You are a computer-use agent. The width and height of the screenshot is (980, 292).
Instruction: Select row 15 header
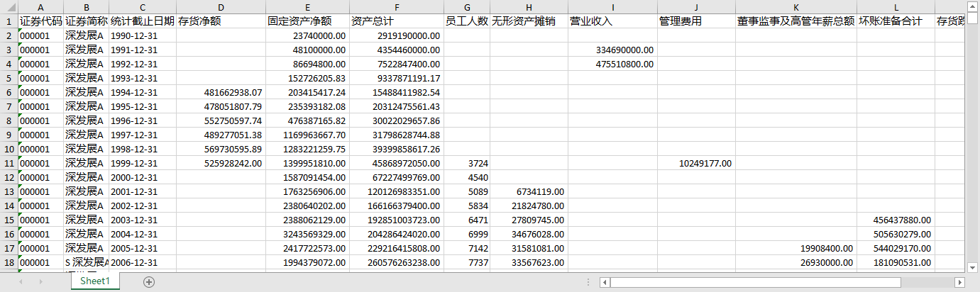[9, 220]
